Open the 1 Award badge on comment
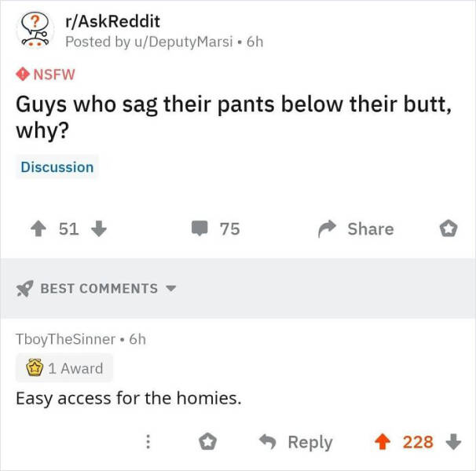Screen dimensions: 476x471 click(64, 368)
